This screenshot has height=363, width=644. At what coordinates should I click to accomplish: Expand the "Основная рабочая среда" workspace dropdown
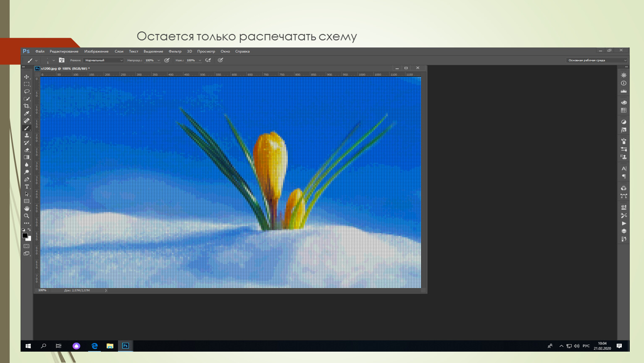pos(597,60)
